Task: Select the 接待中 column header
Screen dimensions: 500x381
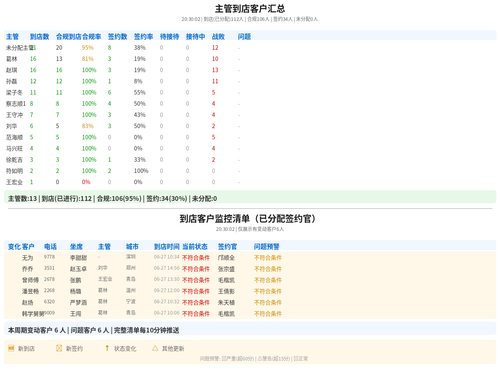Action: 195,37
